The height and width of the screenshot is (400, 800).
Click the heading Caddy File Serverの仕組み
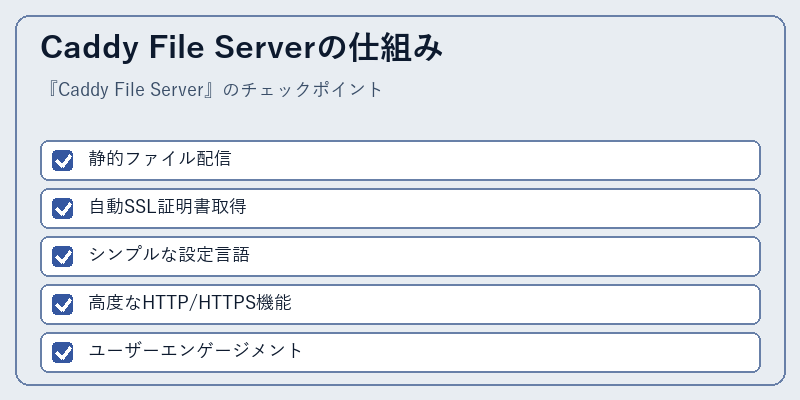coord(241,48)
